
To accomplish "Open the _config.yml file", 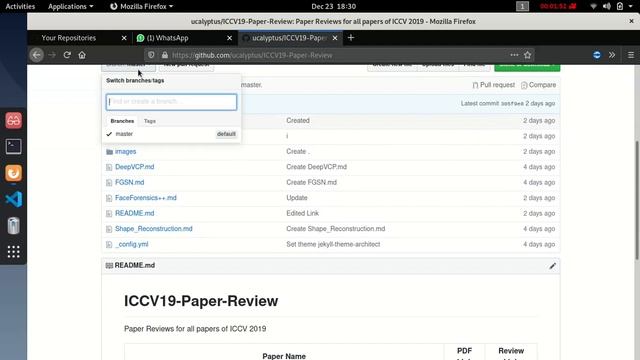I will pos(131,244).
